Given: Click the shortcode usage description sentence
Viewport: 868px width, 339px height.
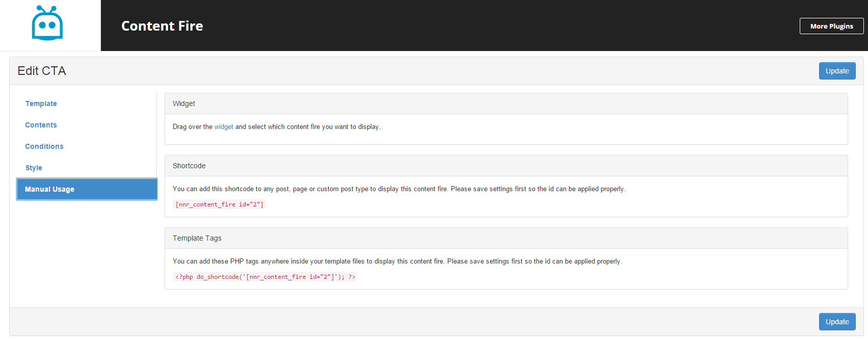Looking at the screenshot, I should (x=399, y=189).
